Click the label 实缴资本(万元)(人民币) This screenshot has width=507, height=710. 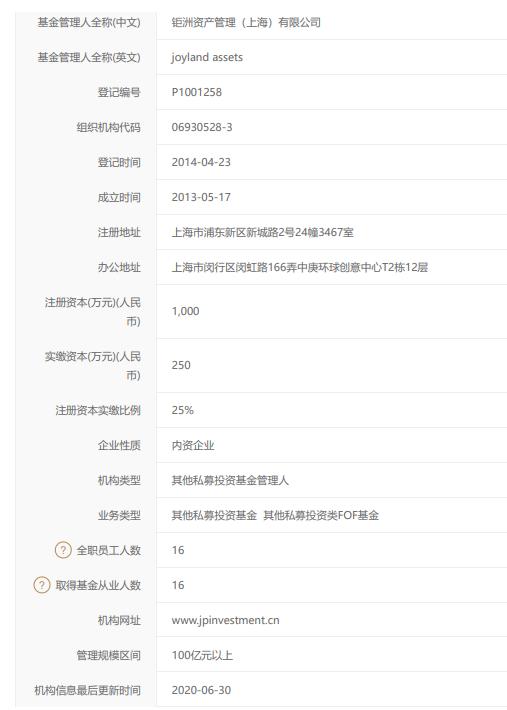tap(92, 365)
